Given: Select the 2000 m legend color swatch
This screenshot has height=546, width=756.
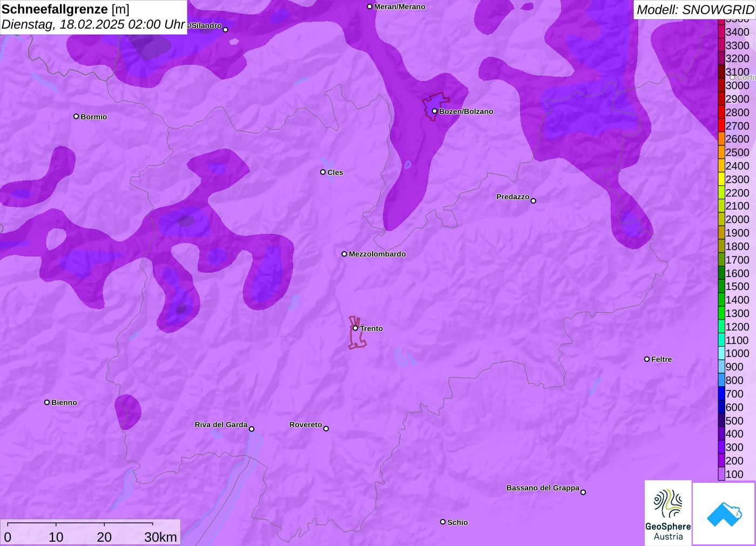Looking at the screenshot, I should coord(721,219).
